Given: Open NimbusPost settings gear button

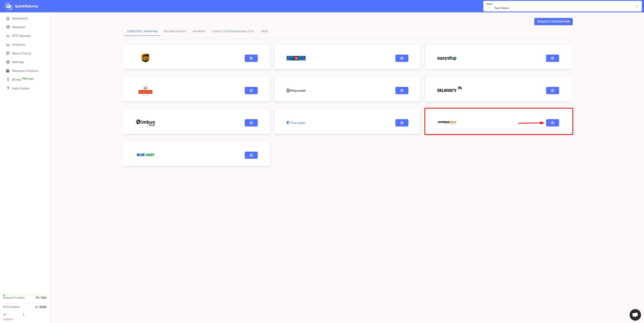Looking at the screenshot, I should click(x=251, y=123).
